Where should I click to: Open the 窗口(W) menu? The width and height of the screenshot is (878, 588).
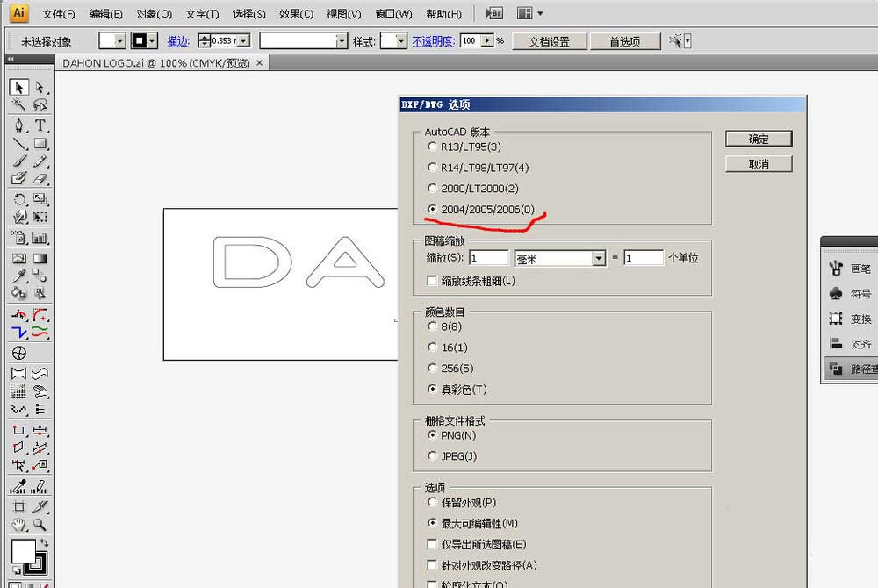pyautogui.click(x=393, y=14)
